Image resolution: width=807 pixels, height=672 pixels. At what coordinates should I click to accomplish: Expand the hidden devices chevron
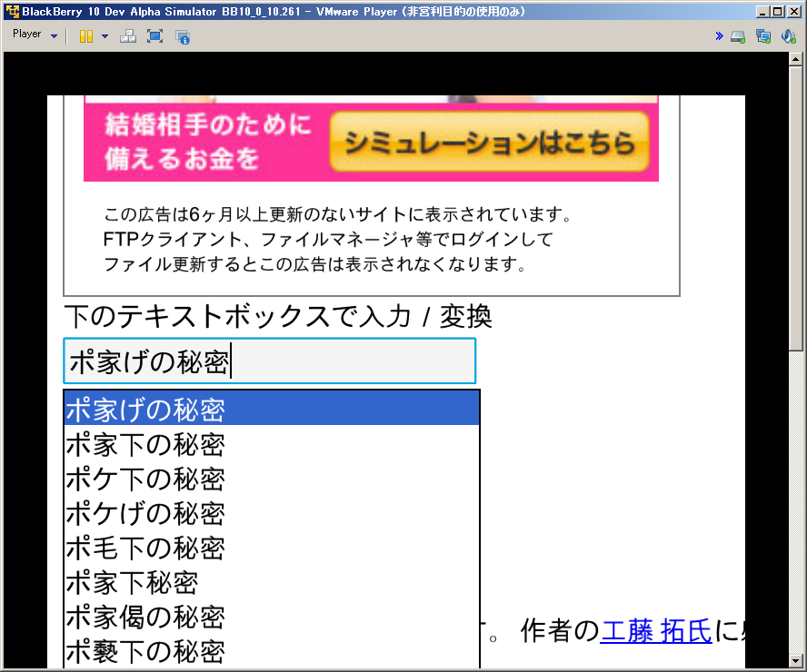(719, 36)
